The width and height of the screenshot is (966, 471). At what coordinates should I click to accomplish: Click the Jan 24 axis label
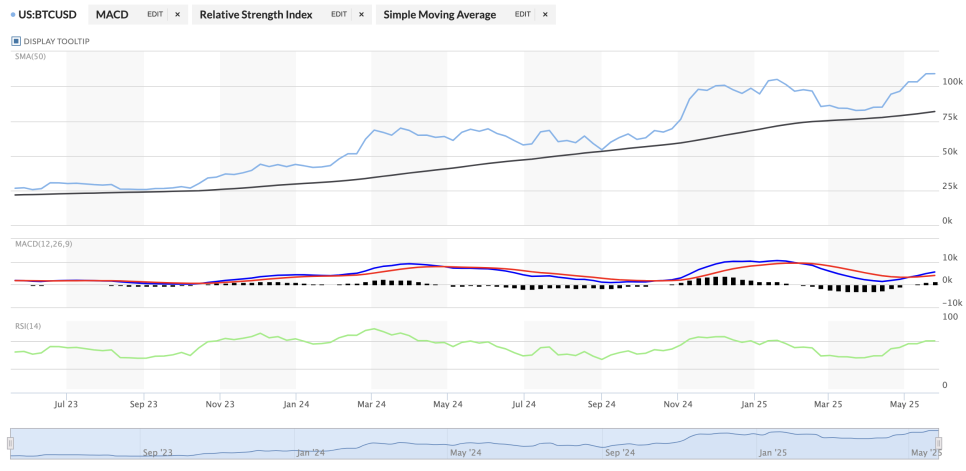[296, 405]
